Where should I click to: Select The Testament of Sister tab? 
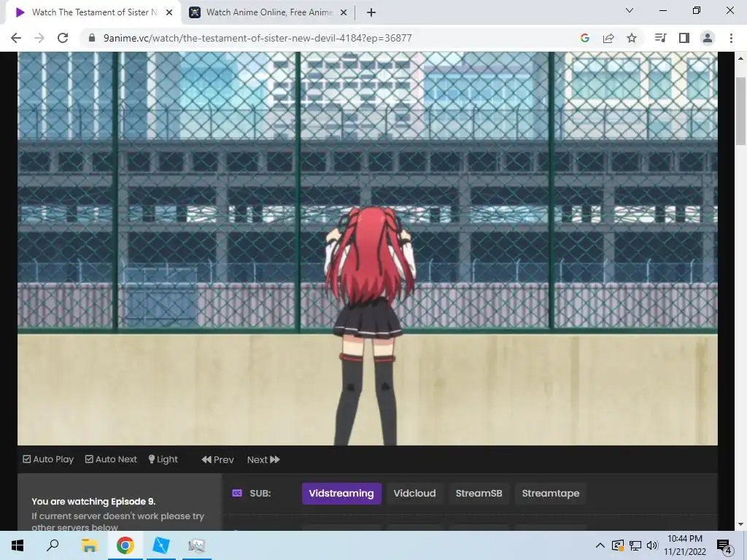click(94, 12)
